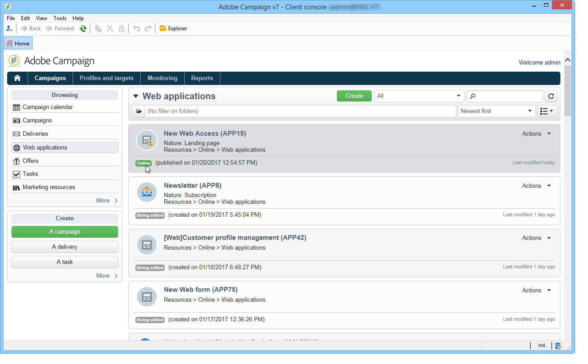Open the Monitoring tab

(162, 78)
